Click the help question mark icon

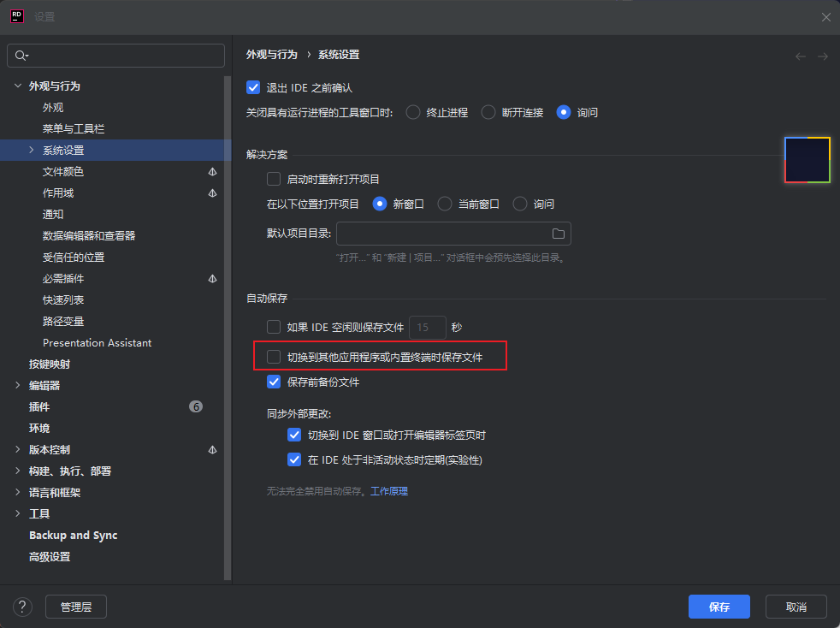coord(22,607)
